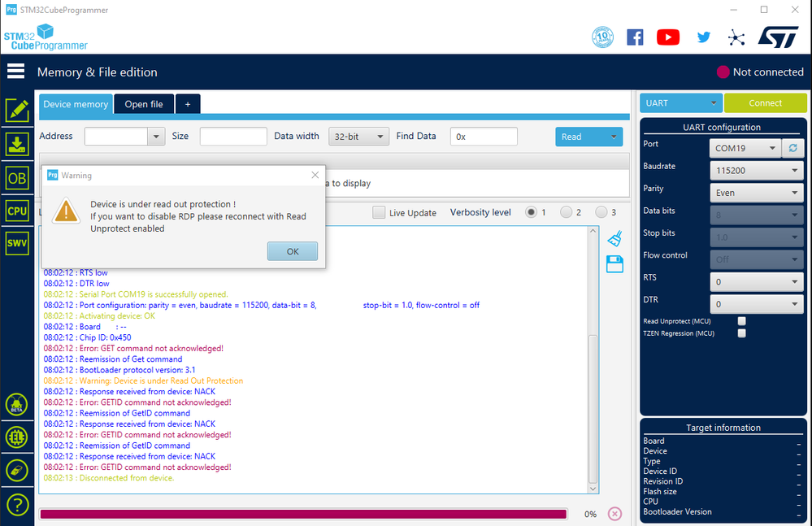Expand the Address history dropdown arrow
This screenshot has height=526, width=812.
[156, 137]
